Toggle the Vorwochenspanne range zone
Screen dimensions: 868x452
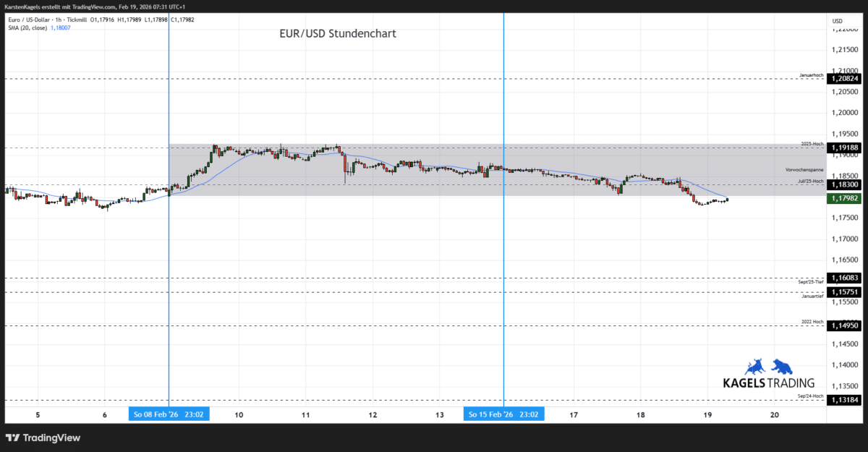tap(803, 169)
